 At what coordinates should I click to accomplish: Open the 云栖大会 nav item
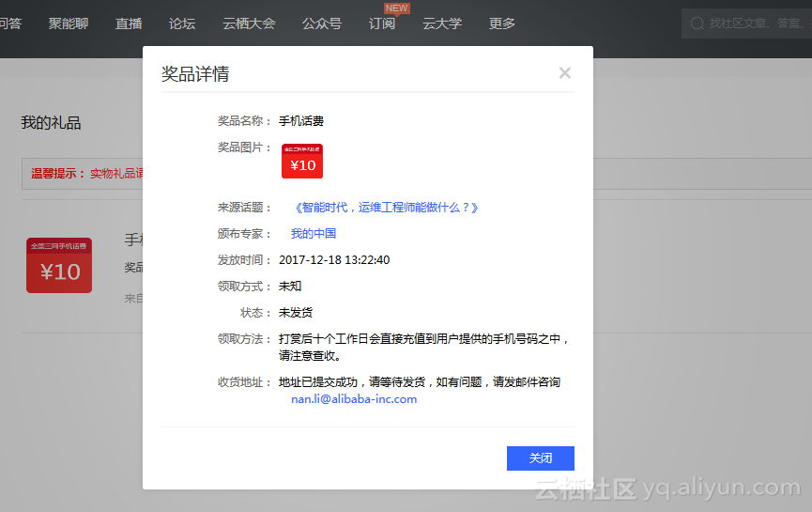249,23
